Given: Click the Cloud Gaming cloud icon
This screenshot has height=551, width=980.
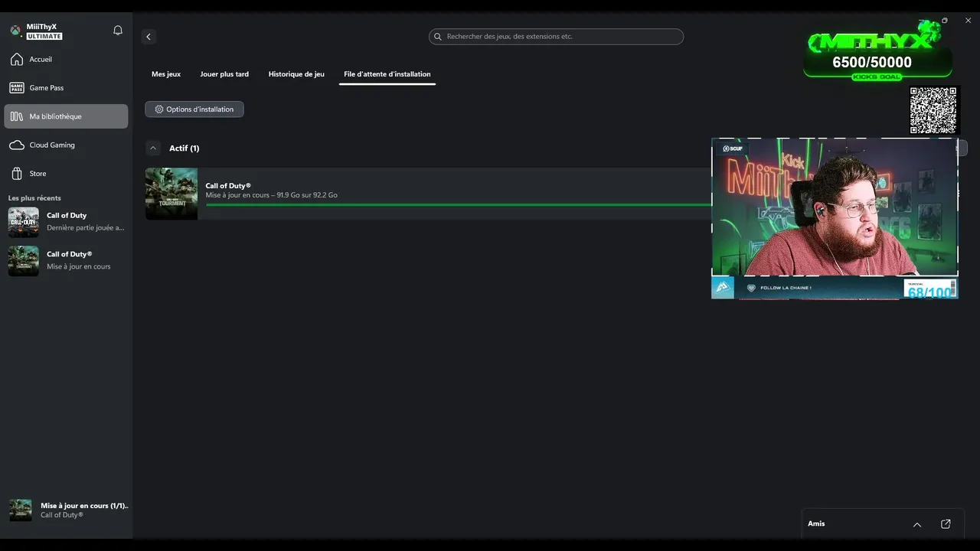Looking at the screenshot, I should pos(16,145).
